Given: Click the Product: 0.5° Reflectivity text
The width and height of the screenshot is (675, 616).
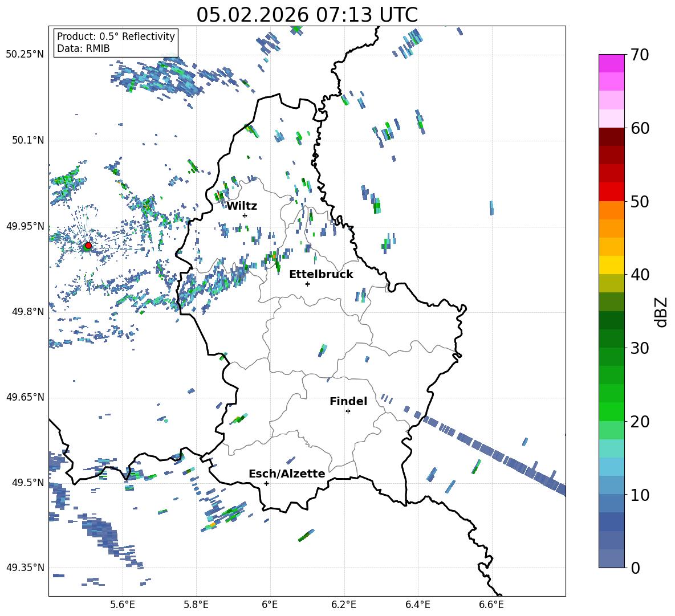Looking at the screenshot, I should pos(116,36).
